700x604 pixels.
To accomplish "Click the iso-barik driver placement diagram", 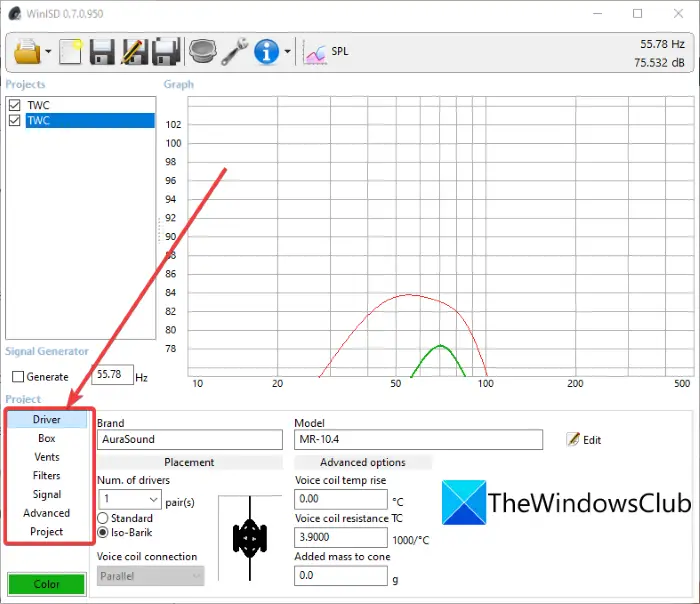I will (250, 538).
